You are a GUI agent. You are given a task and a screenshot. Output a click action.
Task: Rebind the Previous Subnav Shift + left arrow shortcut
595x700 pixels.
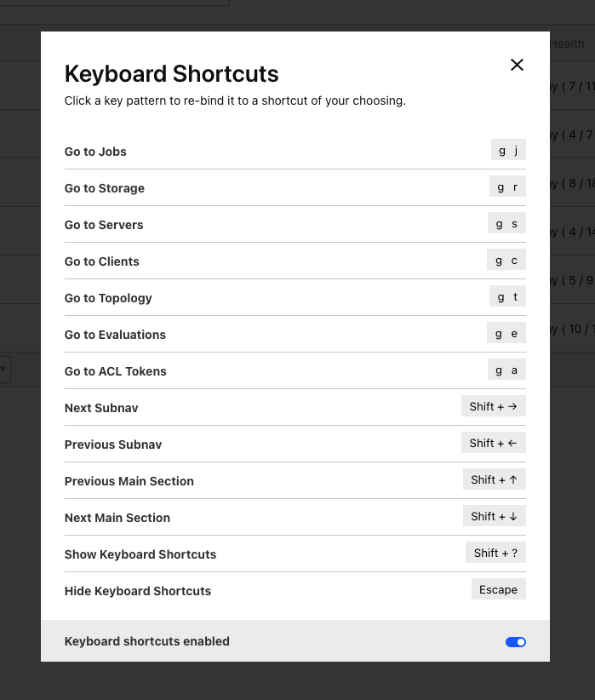(493, 444)
